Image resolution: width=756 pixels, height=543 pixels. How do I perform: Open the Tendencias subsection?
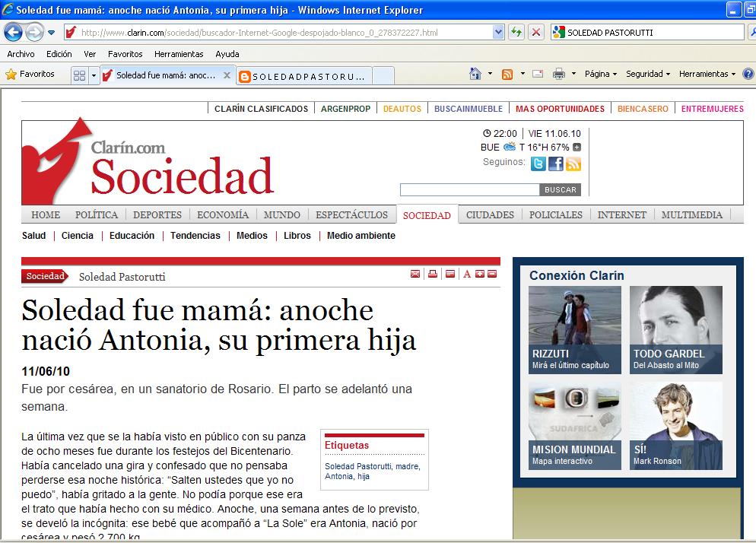coord(195,236)
